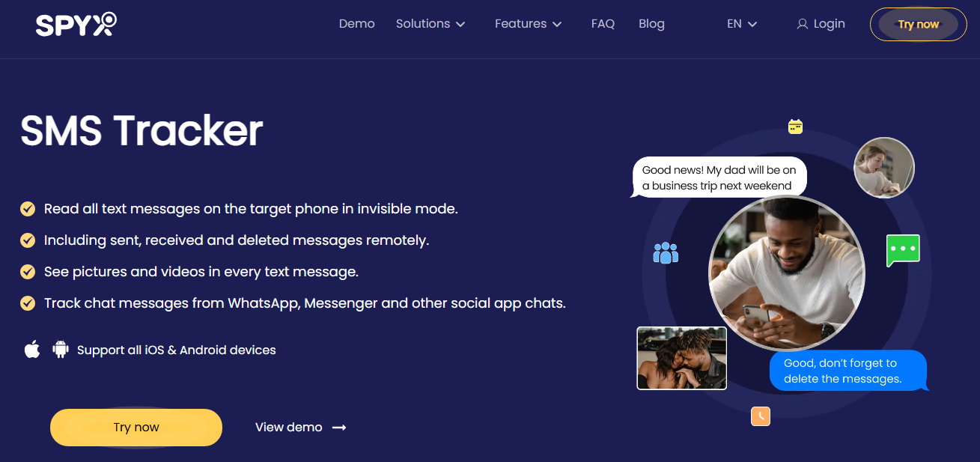The width and height of the screenshot is (980, 462).
Task: Click 'Track chat messages from WhatsApp' line
Action: [x=305, y=303]
